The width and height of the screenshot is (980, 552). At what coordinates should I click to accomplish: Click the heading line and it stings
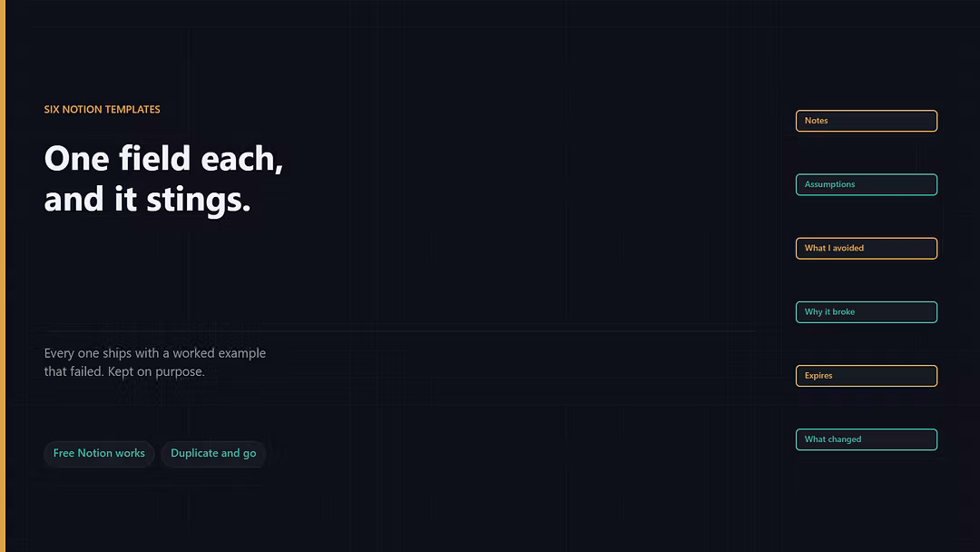coord(148,199)
